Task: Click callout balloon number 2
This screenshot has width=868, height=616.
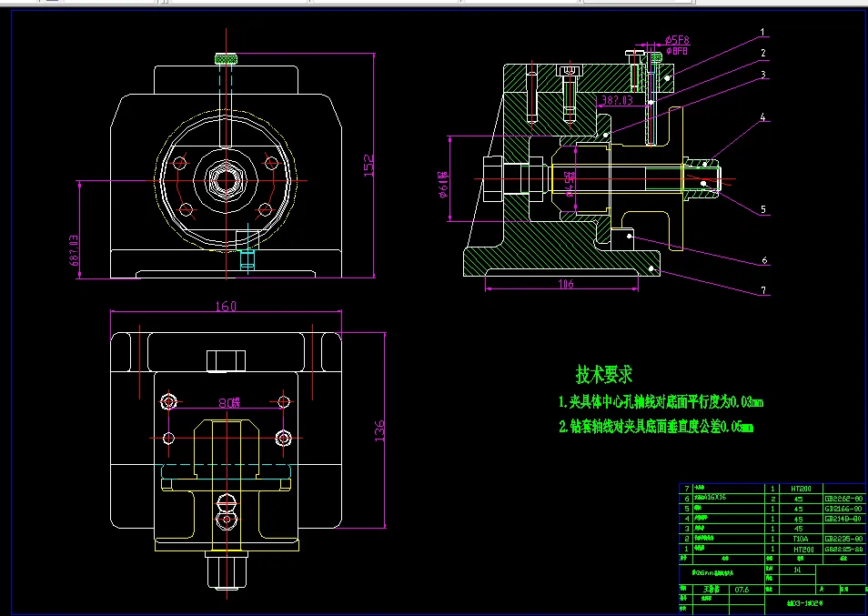Action: [x=763, y=53]
